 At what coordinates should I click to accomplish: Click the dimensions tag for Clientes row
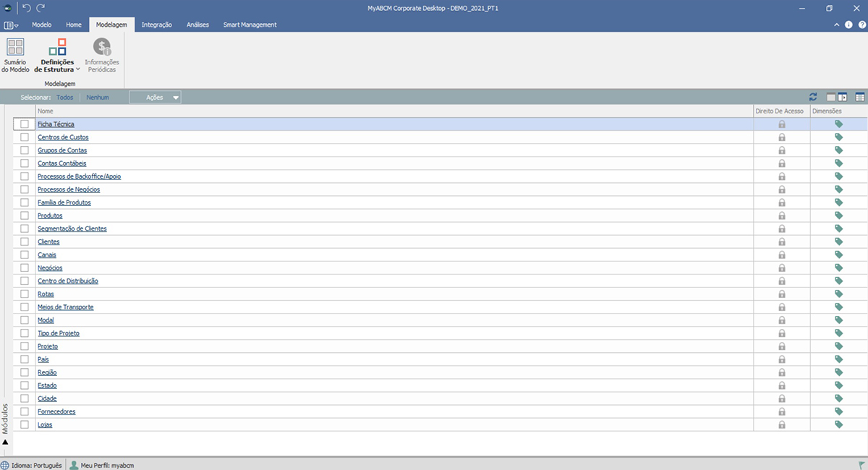[x=839, y=242]
